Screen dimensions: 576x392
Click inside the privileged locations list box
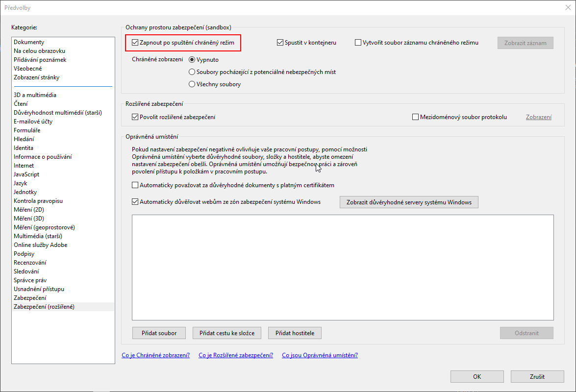pos(343,268)
